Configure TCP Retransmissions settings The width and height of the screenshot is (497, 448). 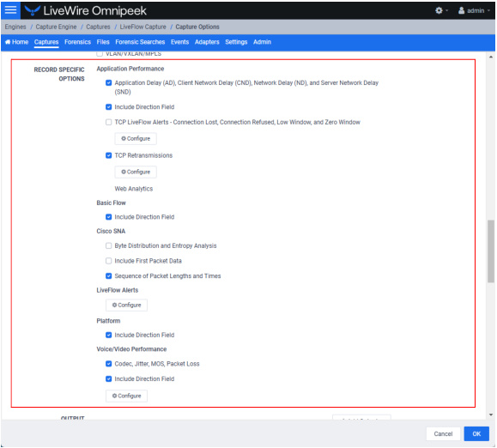tap(136, 172)
